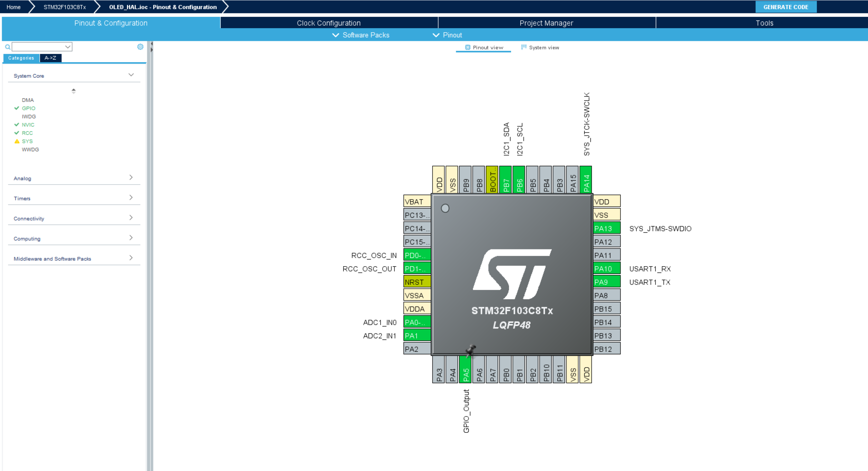Select the checked NVIC item
The image size is (868, 471).
(x=28, y=125)
